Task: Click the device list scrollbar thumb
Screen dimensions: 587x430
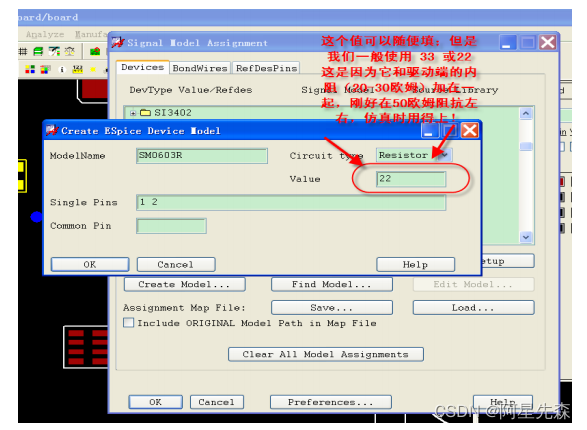Action: (526, 146)
